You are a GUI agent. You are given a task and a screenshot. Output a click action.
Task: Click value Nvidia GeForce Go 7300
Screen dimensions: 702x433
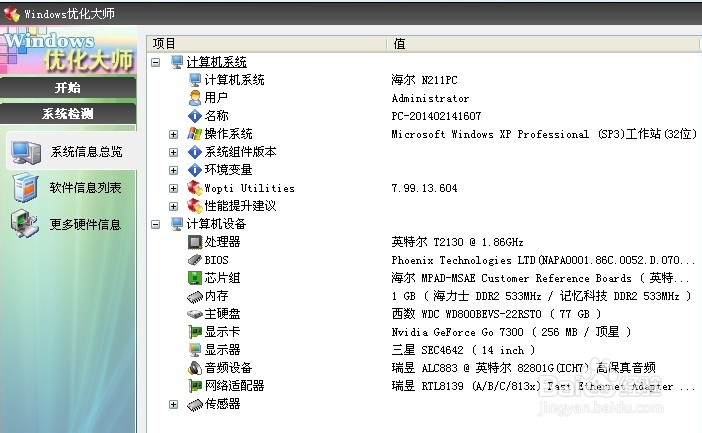pos(511,332)
